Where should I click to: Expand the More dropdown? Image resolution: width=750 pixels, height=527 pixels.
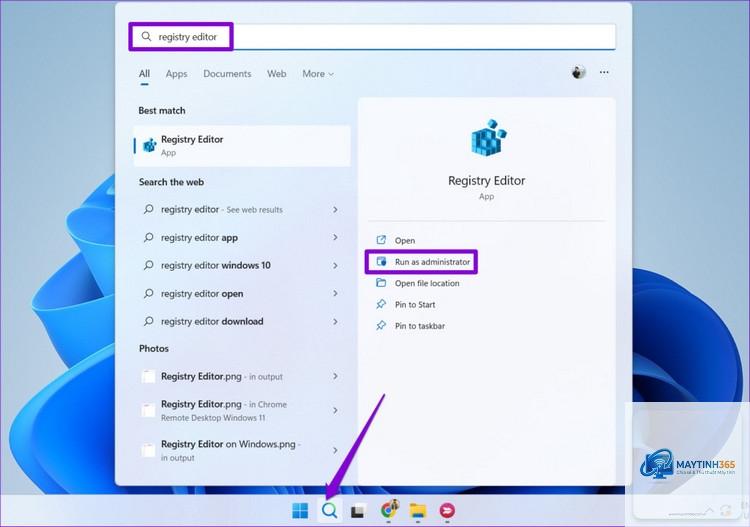point(318,74)
